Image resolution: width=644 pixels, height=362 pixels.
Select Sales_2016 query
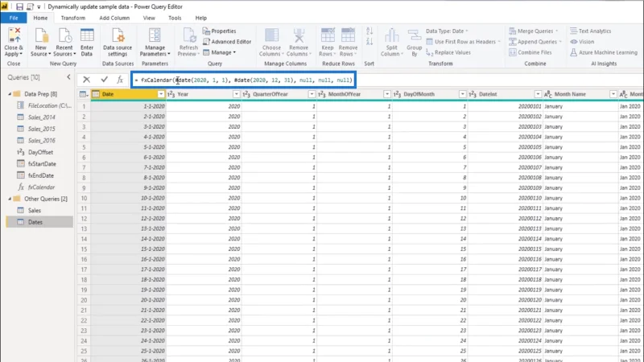(x=42, y=140)
